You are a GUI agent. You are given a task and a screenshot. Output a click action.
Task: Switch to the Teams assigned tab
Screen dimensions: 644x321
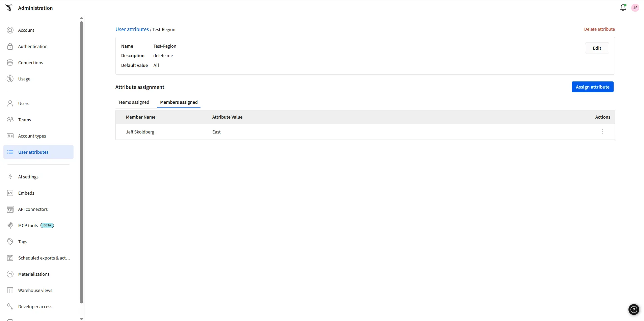[134, 102]
